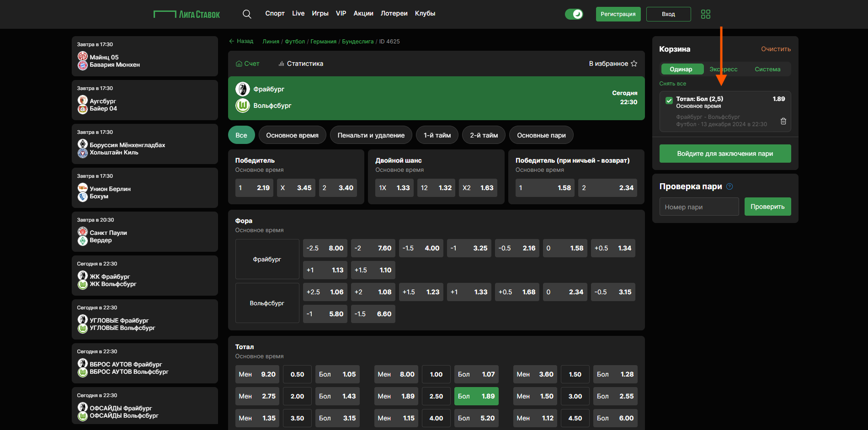
Task: Click the Регистрация button
Action: pyautogui.click(x=618, y=14)
